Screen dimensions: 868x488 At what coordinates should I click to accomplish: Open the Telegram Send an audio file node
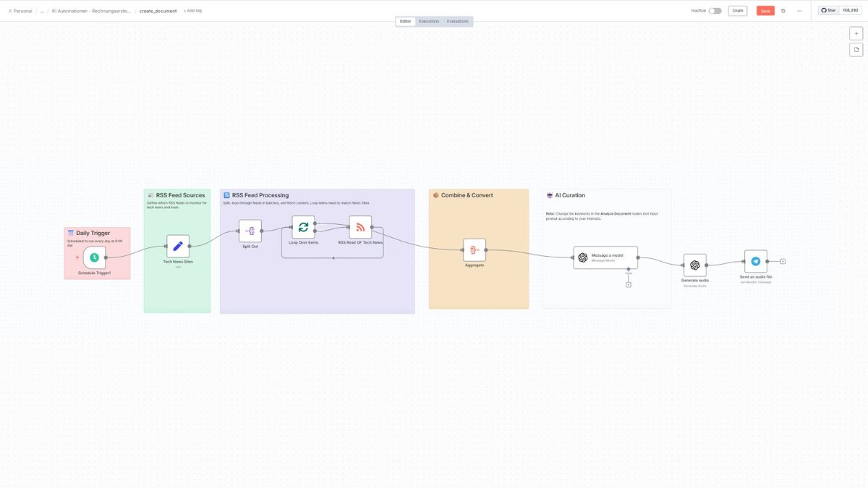(x=756, y=262)
